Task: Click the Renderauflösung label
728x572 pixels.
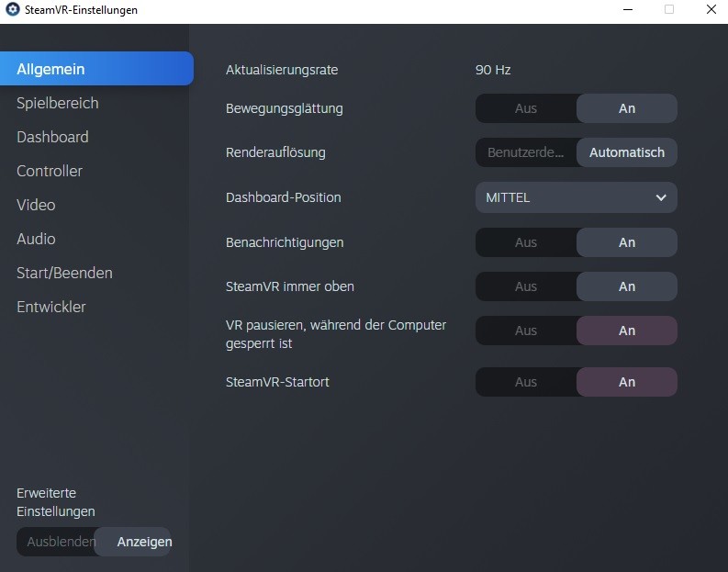Action: [275, 152]
